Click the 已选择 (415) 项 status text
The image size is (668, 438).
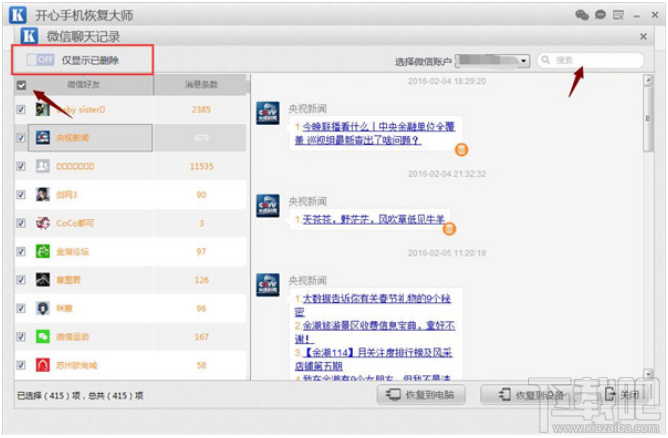[x=49, y=396]
